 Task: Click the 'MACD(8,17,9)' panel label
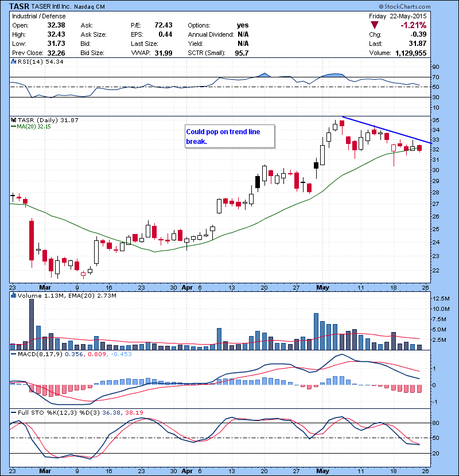click(40, 354)
